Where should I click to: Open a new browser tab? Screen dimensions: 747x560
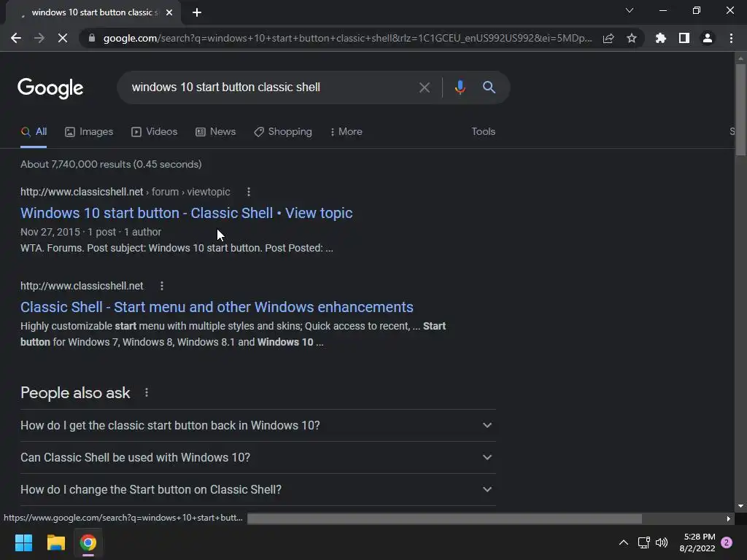tap(197, 12)
